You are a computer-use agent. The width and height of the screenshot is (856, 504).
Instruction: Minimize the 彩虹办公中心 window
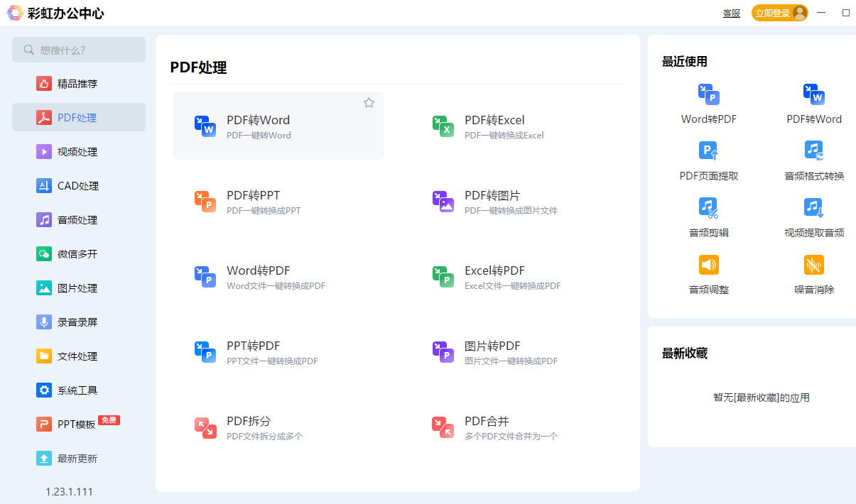[x=821, y=13]
